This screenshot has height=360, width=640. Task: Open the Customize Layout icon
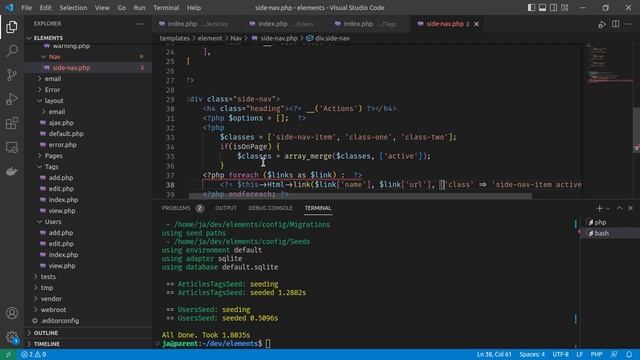coord(564,8)
